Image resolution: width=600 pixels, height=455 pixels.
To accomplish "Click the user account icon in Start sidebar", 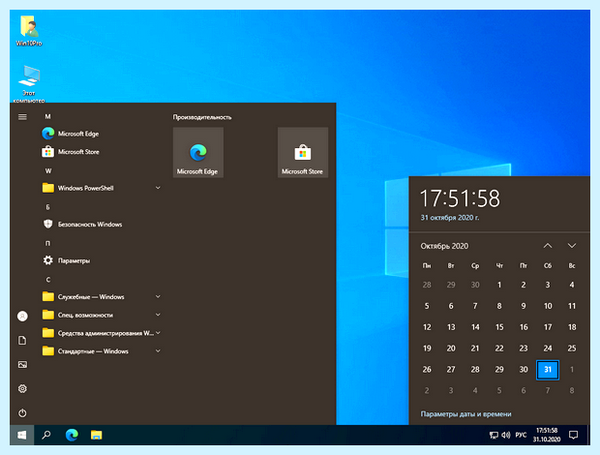I will (23, 316).
